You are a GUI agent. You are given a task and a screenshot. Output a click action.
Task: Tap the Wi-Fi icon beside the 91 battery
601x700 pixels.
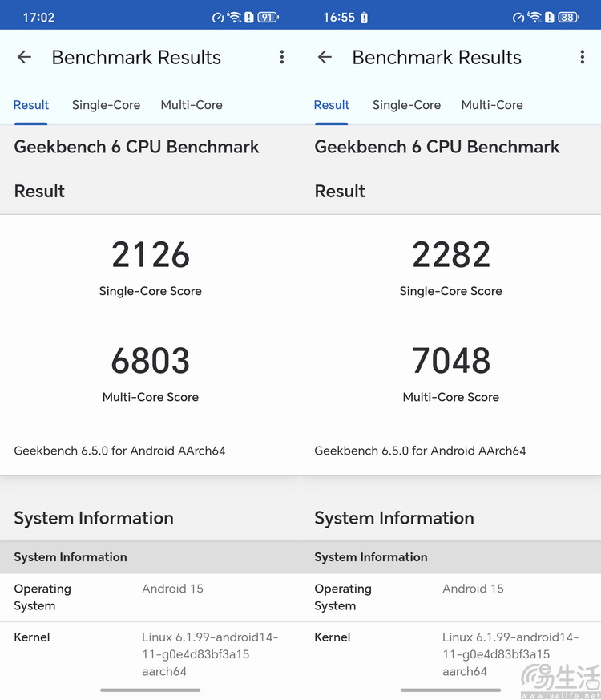click(234, 17)
